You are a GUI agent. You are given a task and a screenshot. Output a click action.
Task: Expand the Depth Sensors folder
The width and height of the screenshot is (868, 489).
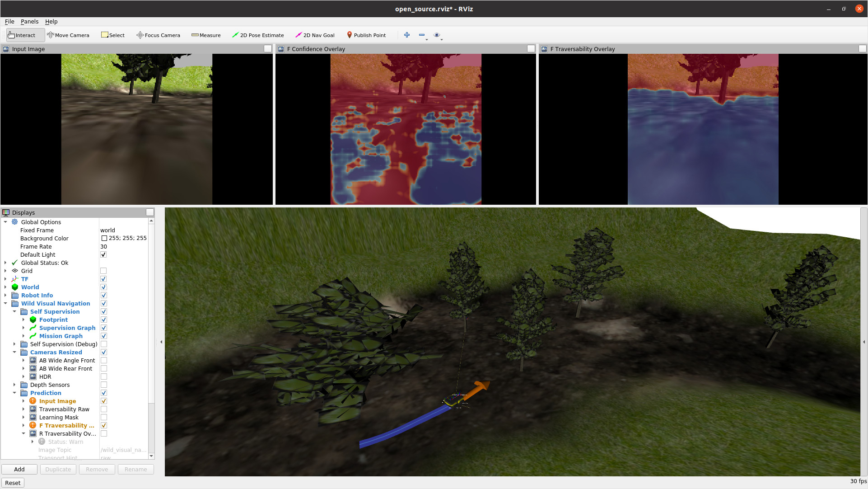tap(14, 385)
